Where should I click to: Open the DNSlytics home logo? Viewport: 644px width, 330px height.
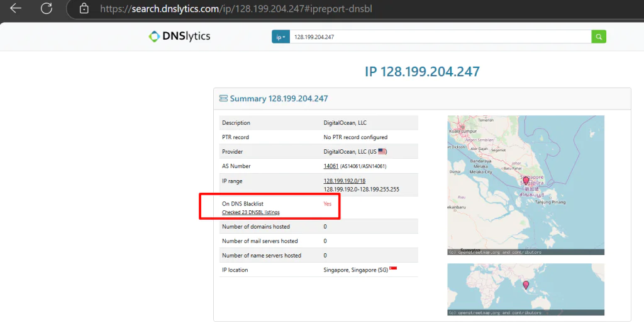coord(179,36)
